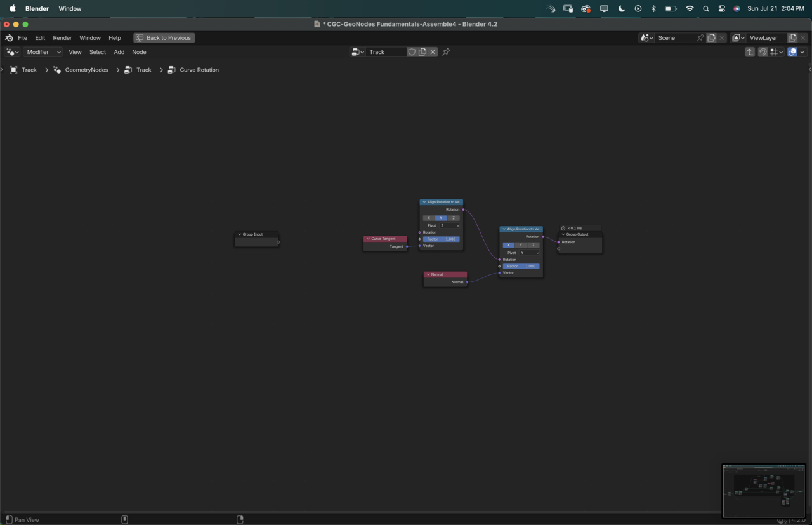This screenshot has width=812, height=525.
Task: Open the node editor View menu
Action: point(75,52)
